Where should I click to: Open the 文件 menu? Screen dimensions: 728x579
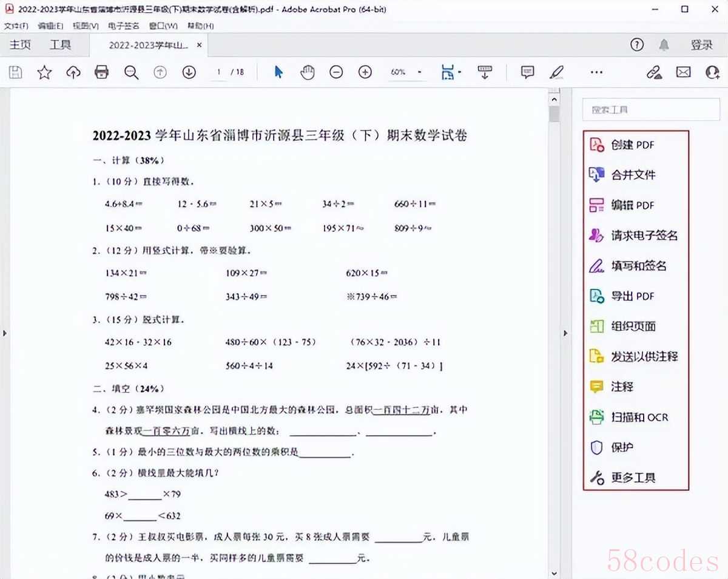pyautogui.click(x=16, y=26)
